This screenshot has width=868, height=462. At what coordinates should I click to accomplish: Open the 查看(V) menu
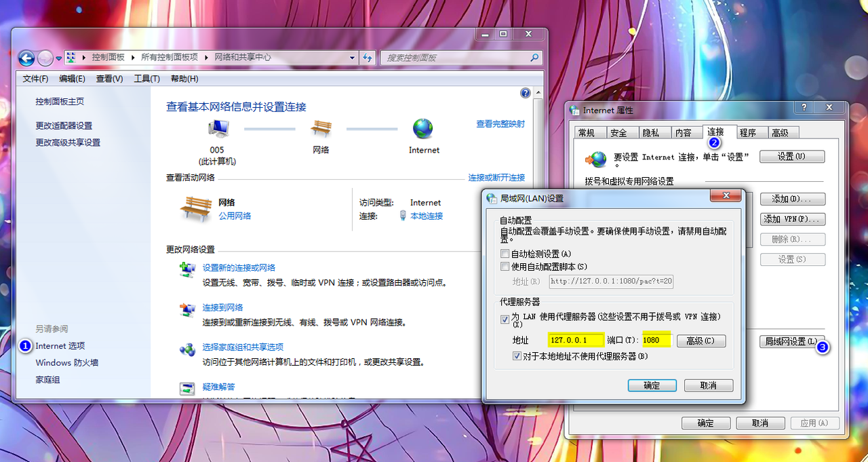(109, 79)
